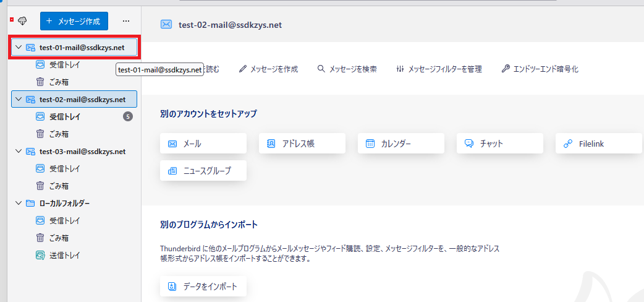The width and height of the screenshot is (644, 302).
Task: Collapse the test-03-mail account chevron
Action: pos(19,151)
